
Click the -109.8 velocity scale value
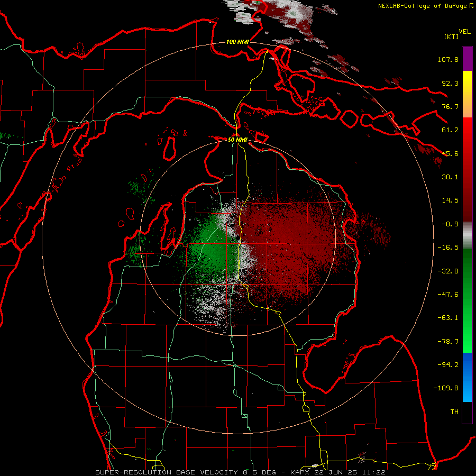(446, 388)
